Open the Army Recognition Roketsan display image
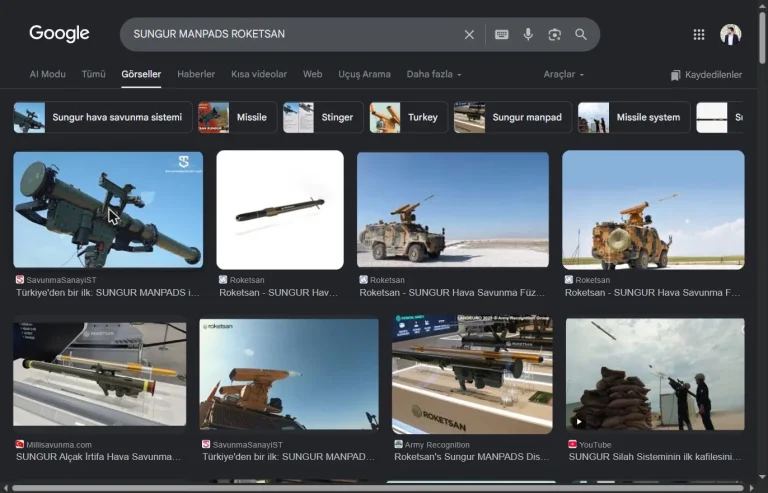This screenshot has height=493, width=768. coord(472,374)
